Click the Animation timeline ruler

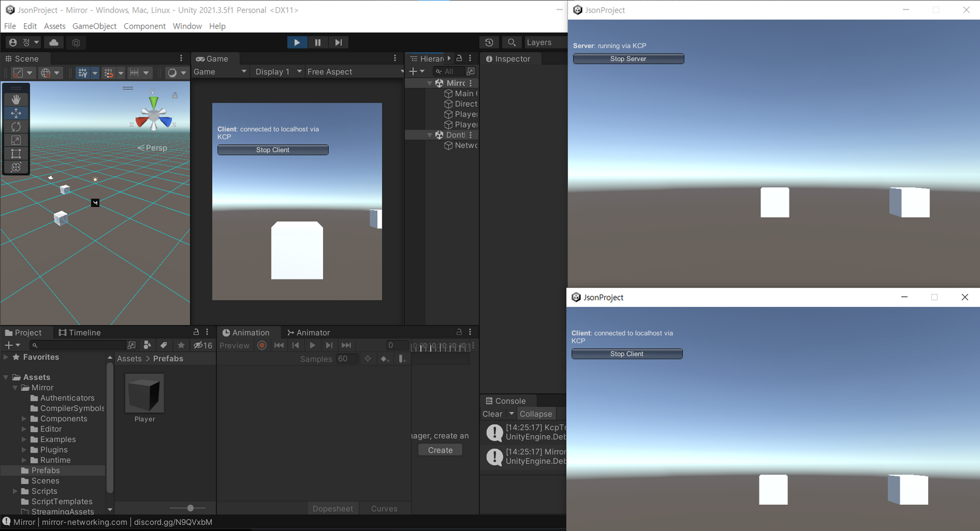(x=441, y=346)
